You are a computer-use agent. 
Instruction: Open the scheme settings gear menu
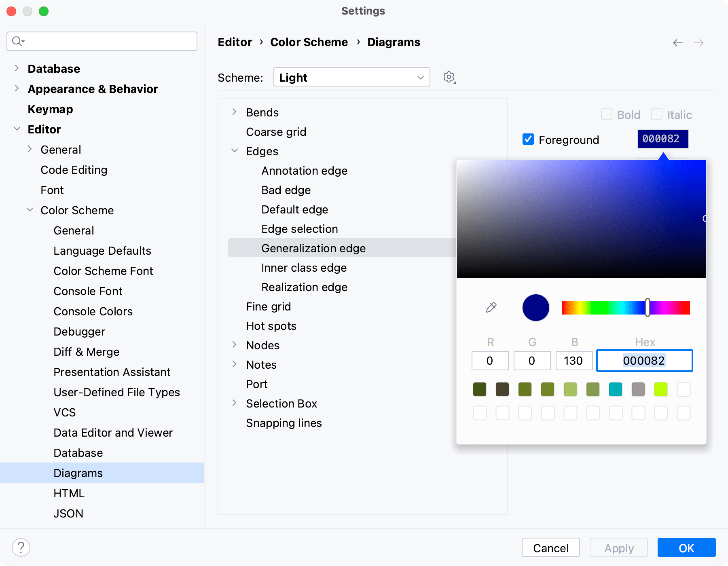coord(449,77)
